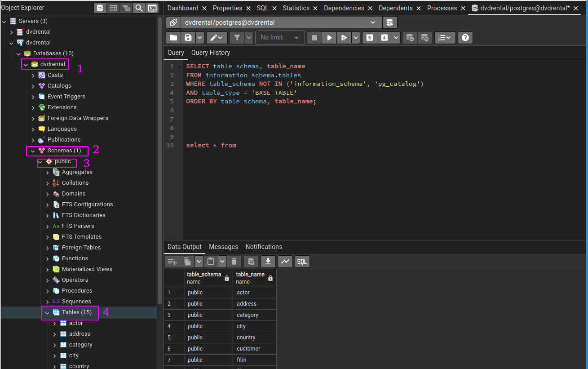Run the query with Execute play button
The image size is (588, 369).
coord(329,38)
